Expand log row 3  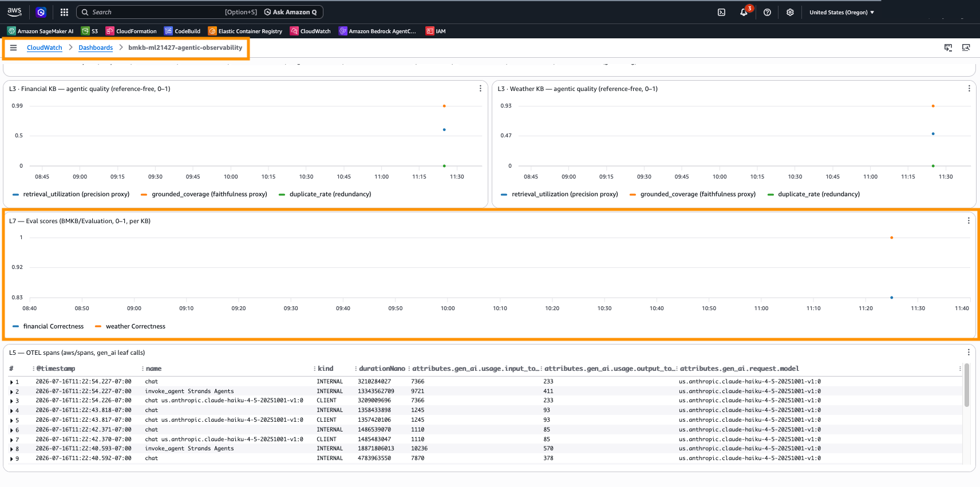pyautogui.click(x=11, y=401)
